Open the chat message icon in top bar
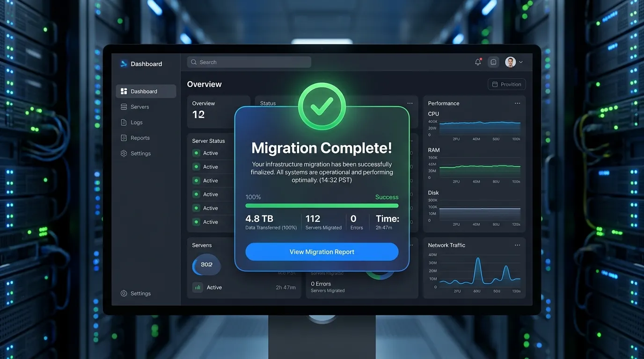The image size is (644, 359). pos(493,62)
